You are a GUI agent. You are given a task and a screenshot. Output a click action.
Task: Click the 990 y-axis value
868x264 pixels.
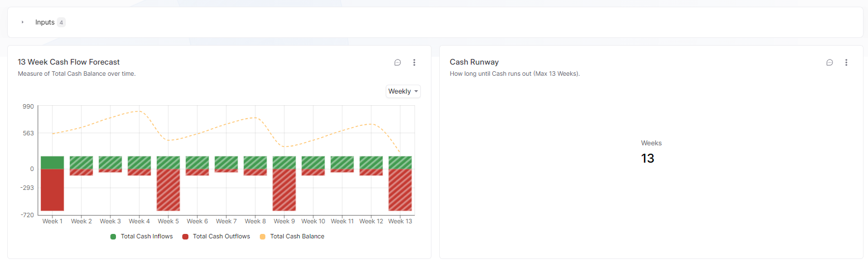[28, 106]
